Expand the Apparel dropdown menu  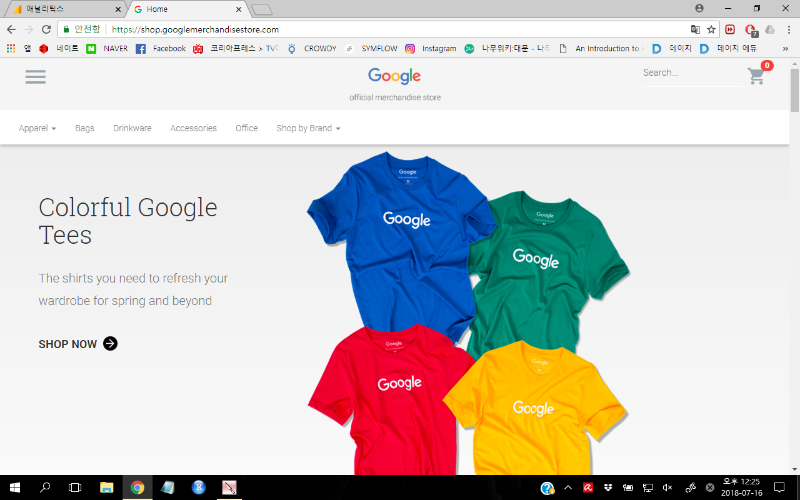(x=37, y=128)
